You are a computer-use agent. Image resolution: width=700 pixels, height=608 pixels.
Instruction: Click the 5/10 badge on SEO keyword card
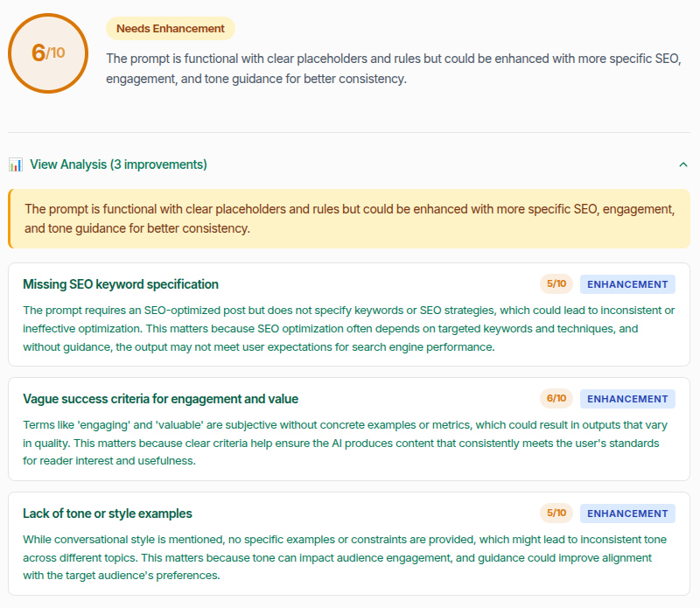pos(556,284)
